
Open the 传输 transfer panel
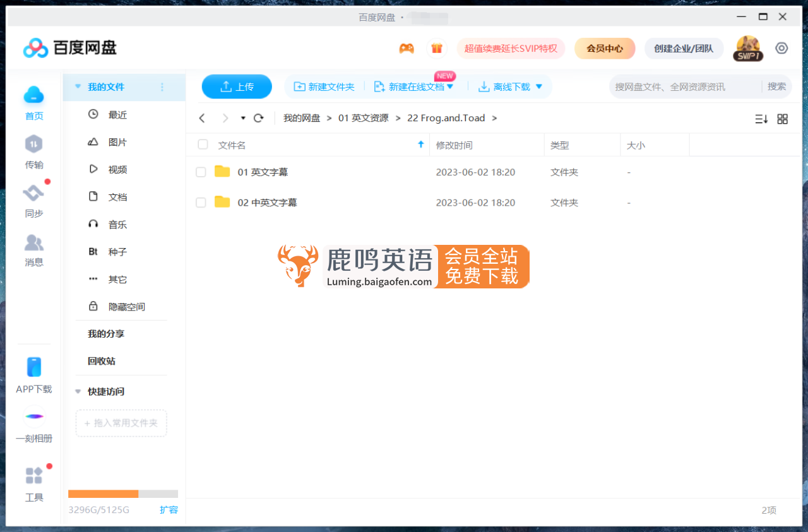click(x=34, y=151)
